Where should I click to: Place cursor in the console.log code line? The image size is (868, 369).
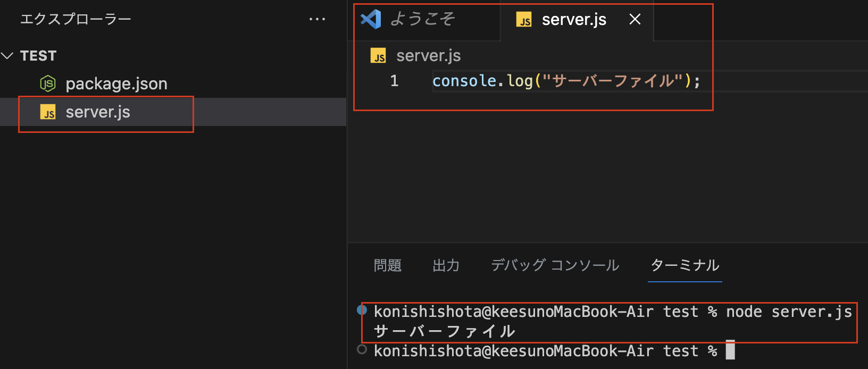tap(566, 81)
